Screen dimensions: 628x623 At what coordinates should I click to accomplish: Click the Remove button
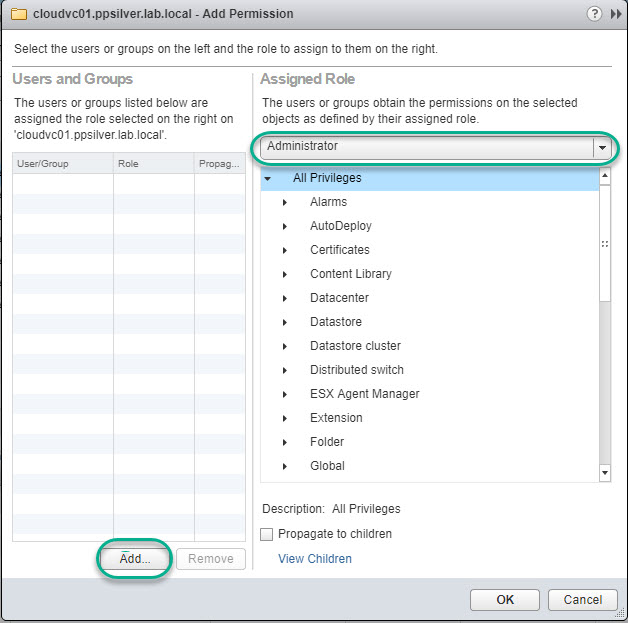click(x=211, y=559)
